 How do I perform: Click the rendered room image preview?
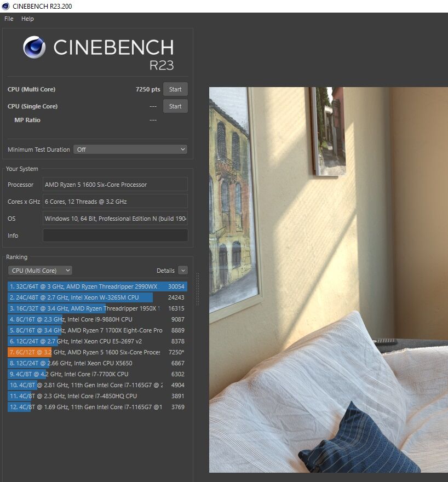pos(329,280)
